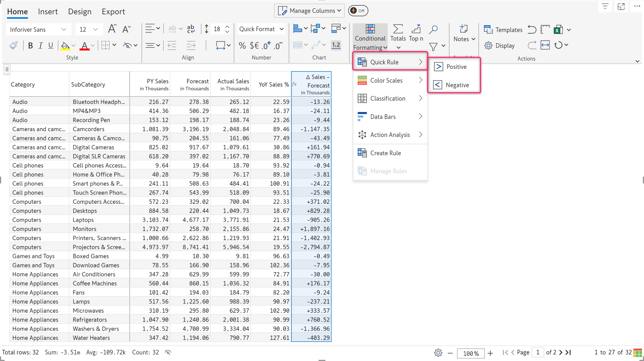Viewport: 644px width, 361px height.
Task: Increase font size with larger A icon
Action: pyautogui.click(x=112, y=29)
